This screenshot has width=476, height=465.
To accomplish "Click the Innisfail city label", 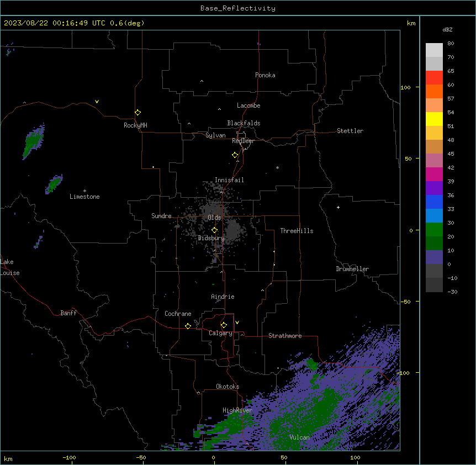I will (229, 180).
